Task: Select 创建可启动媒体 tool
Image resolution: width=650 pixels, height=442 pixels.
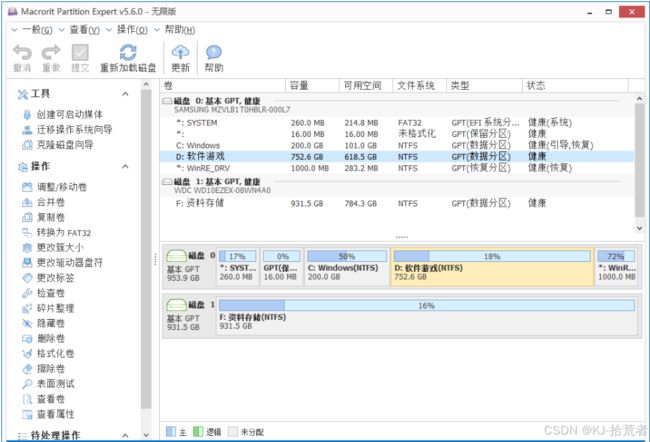Action: click(x=62, y=114)
